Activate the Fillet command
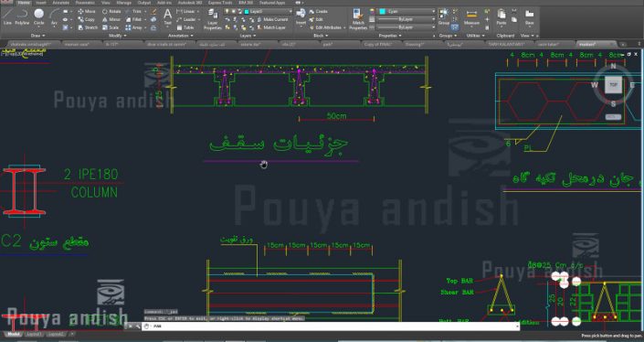The image size is (644, 342). pyautogui.click(x=133, y=19)
